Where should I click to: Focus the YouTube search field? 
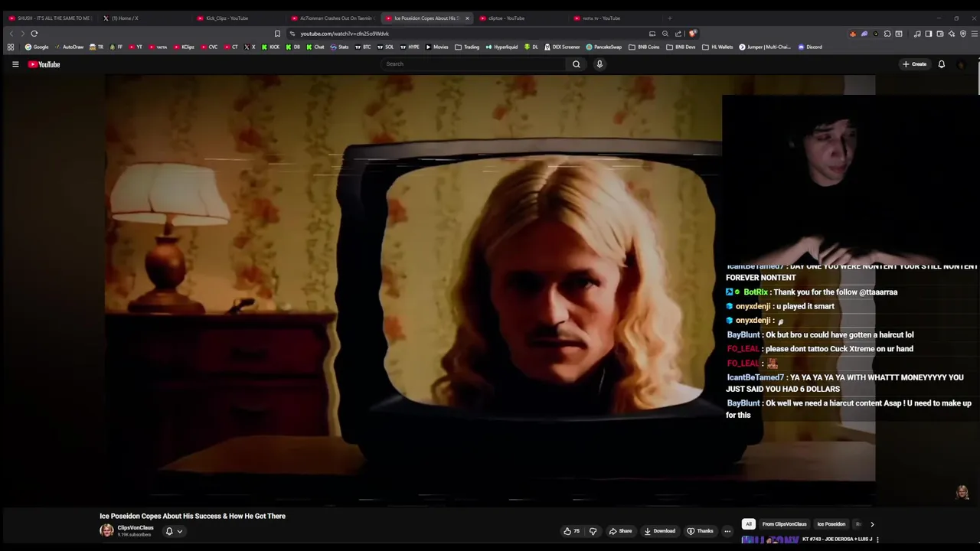pyautogui.click(x=475, y=64)
